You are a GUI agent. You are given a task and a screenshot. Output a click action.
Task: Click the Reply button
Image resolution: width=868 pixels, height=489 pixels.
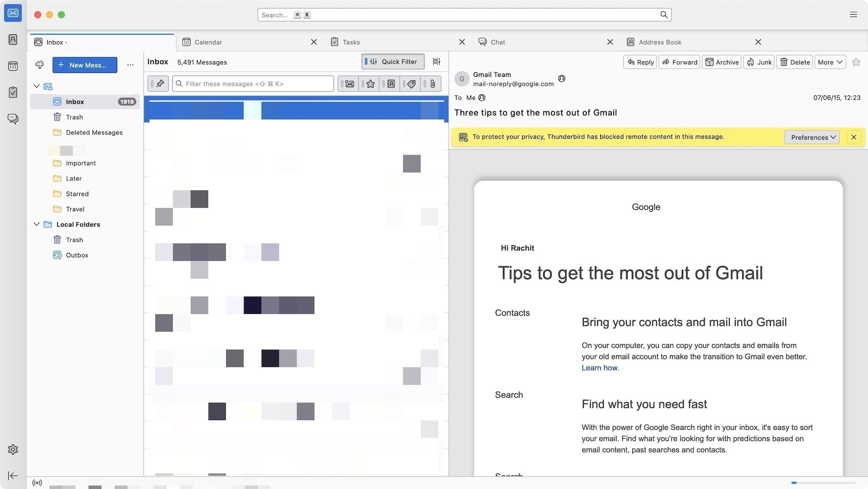coord(640,62)
